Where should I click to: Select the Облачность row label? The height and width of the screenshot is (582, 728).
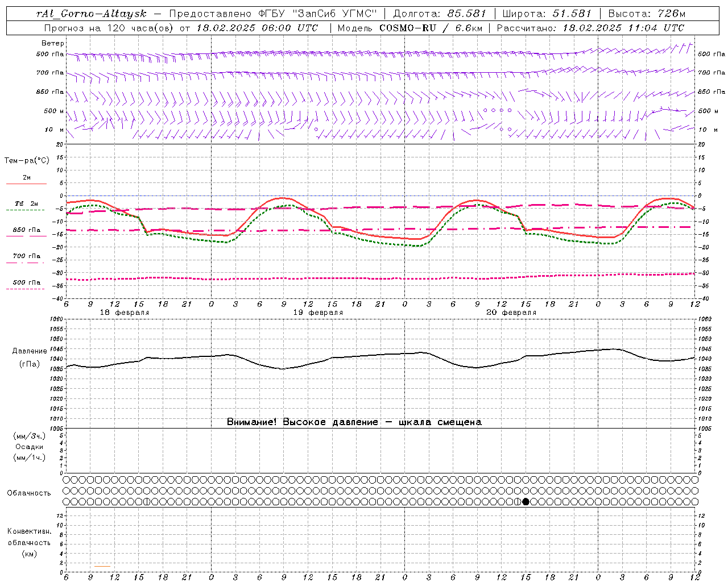point(29,493)
